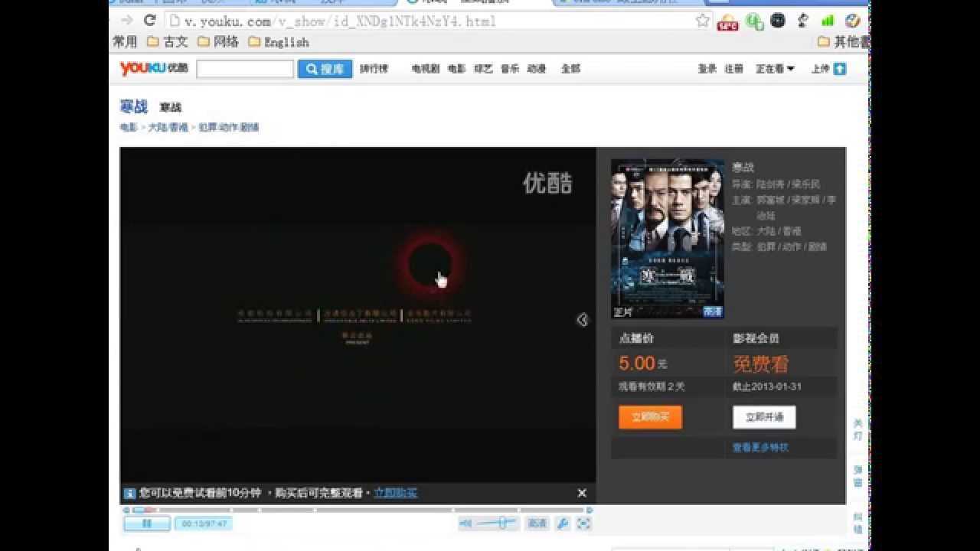Click the blue 寒战 title link
This screenshot has width=980, height=551.
(134, 106)
